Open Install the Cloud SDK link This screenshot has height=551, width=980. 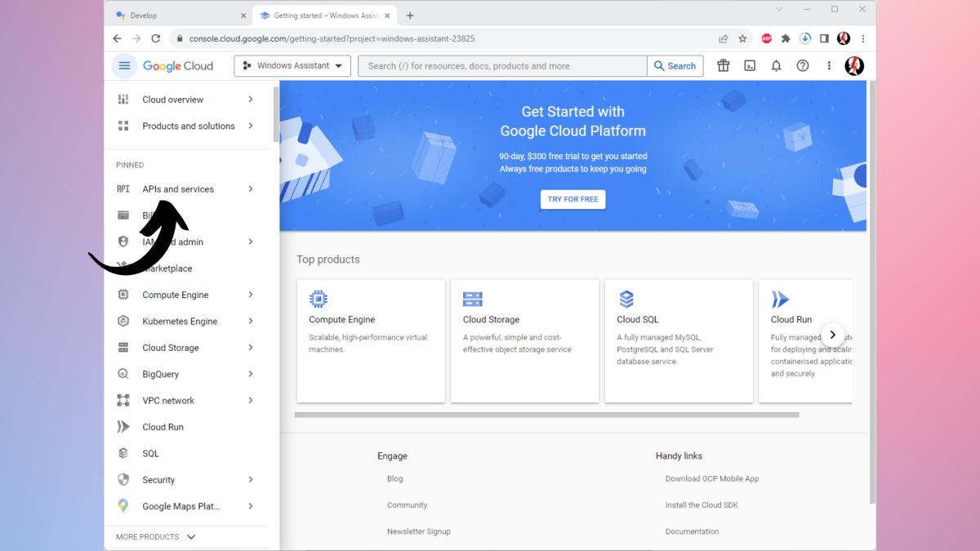[702, 505]
